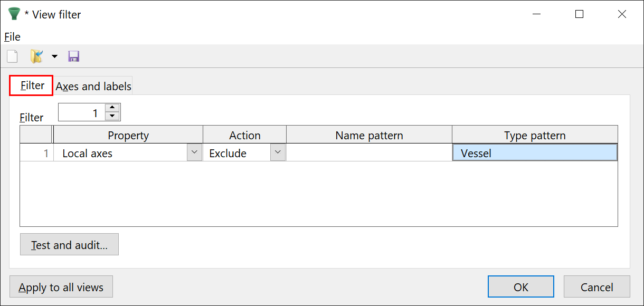Click the Open folder toolbar icon
Screen dimensions: 644x306
coord(36,56)
